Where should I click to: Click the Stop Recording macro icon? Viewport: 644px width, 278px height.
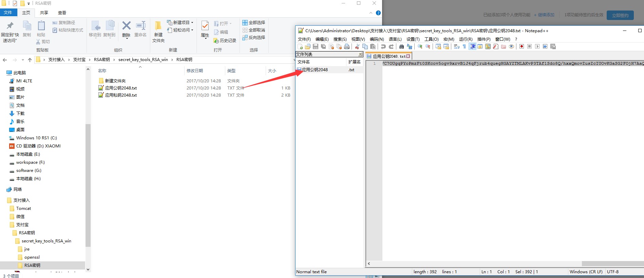(x=529, y=46)
